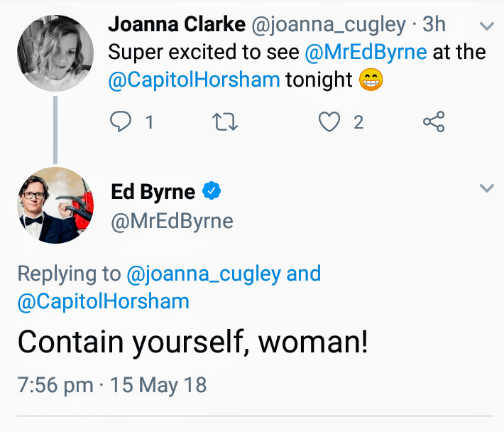Click the 3h timestamp on Joanna's tweet
The image size is (504, 432).
(x=434, y=24)
